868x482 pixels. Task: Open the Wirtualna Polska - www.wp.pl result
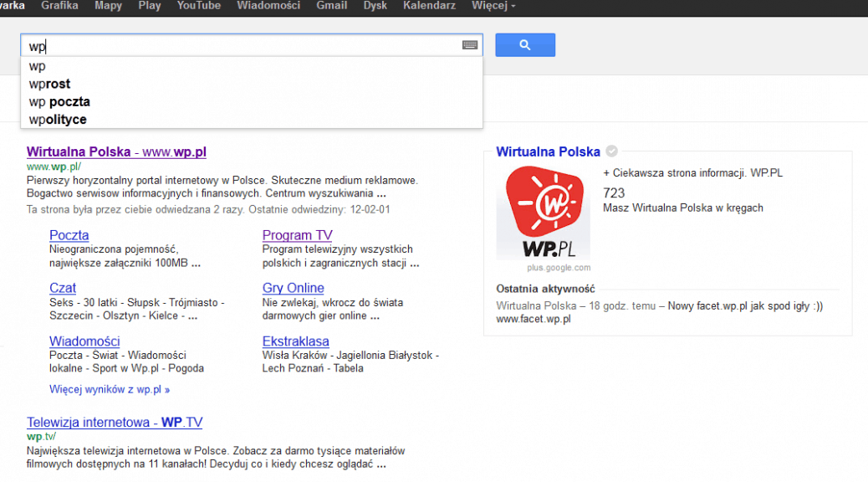coord(116,151)
